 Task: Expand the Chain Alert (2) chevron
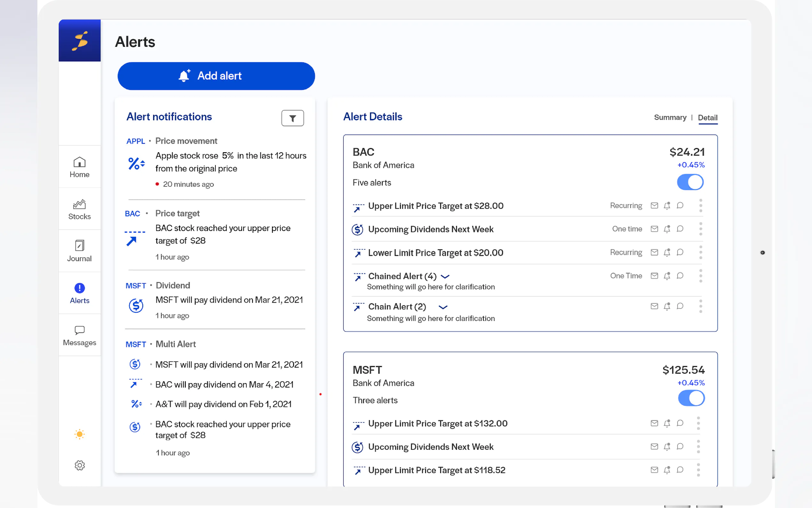click(x=443, y=307)
